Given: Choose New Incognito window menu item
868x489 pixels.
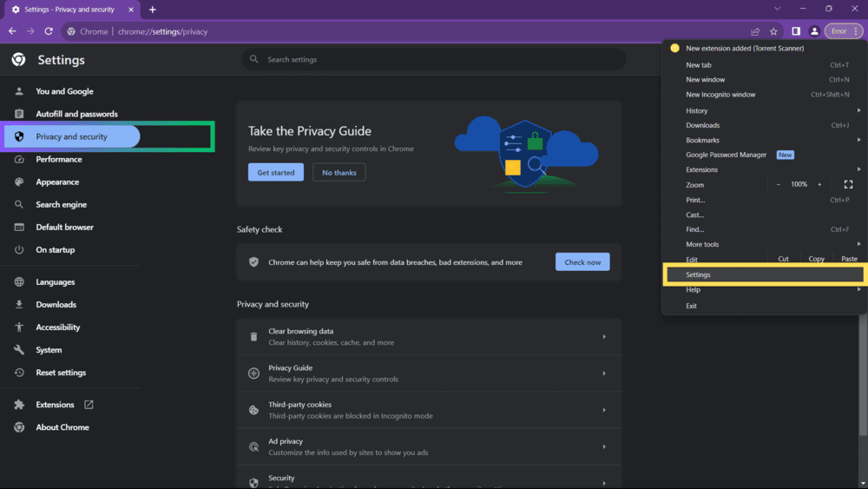Looking at the screenshot, I should click(x=721, y=95).
